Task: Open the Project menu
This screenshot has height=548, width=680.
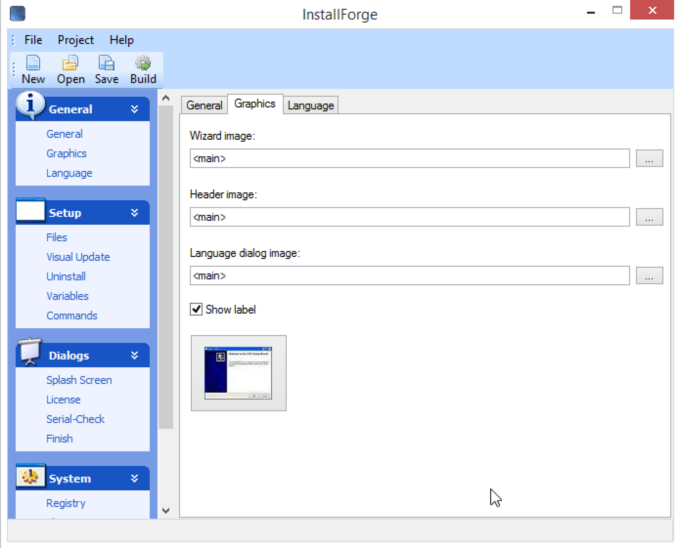Action: (75, 40)
